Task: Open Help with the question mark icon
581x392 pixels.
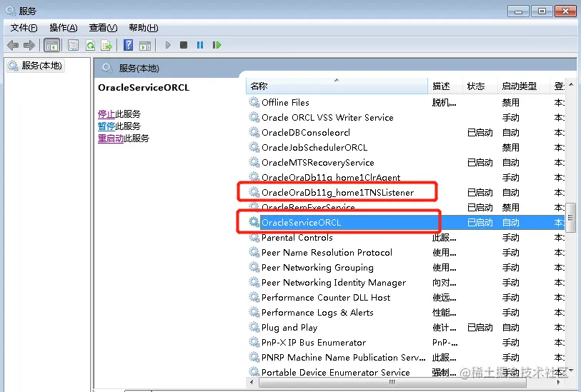Action: point(128,45)
